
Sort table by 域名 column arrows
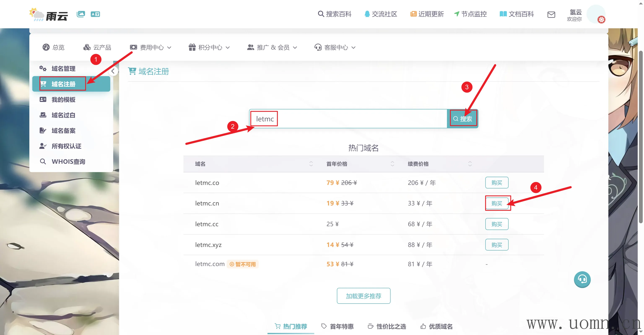pos(311,164)
